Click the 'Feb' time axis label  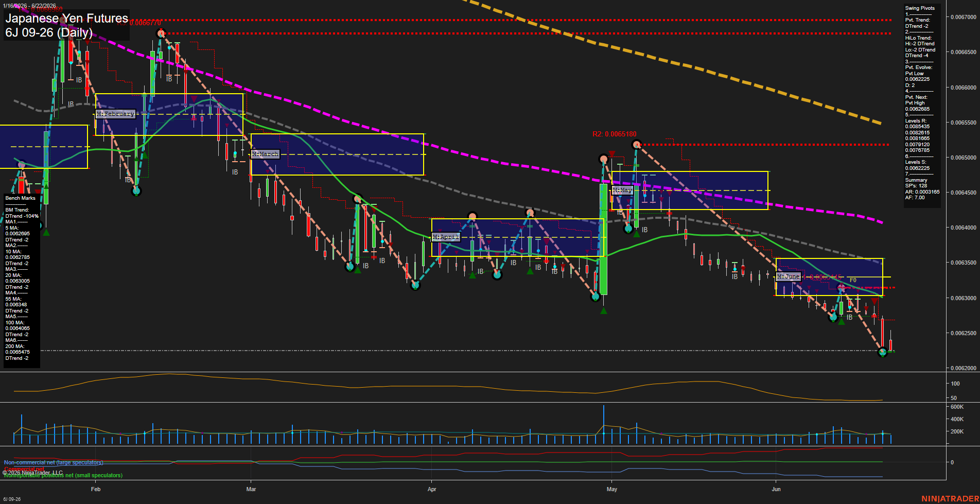pyautogui.click(x=96, y=489)
